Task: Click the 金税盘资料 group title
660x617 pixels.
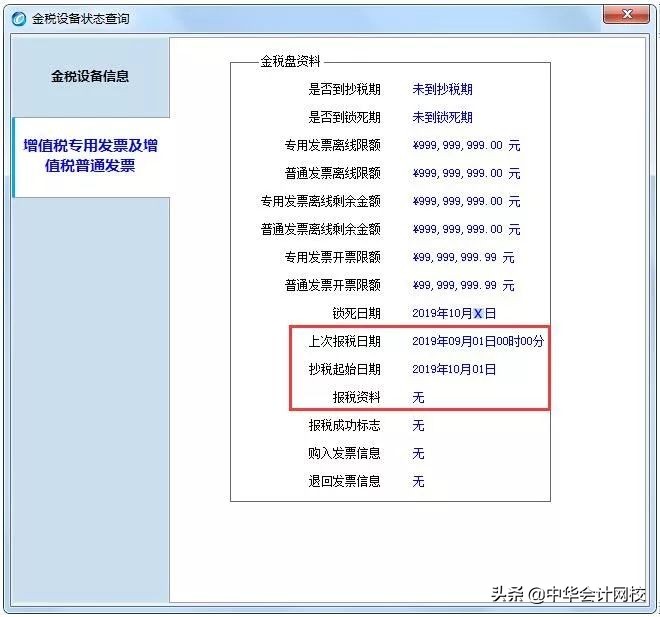Action: tap(290, 61)
